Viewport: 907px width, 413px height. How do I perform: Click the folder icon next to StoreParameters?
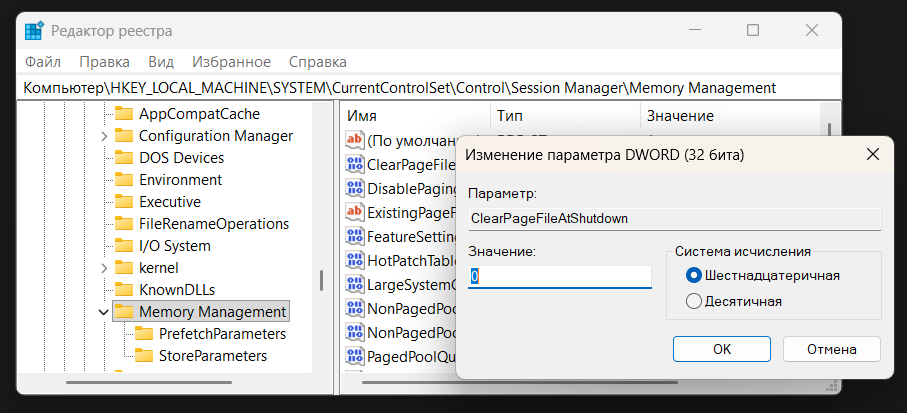(x=144, y=356)
